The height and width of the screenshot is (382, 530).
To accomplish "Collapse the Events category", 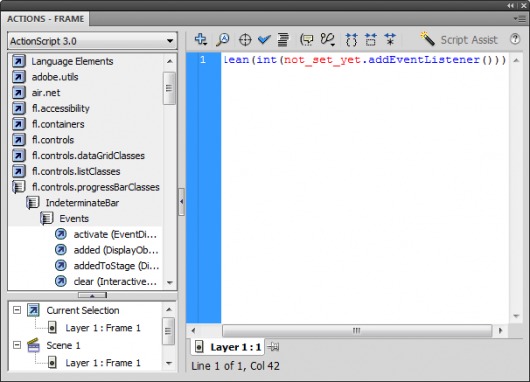I will (74, 219).
